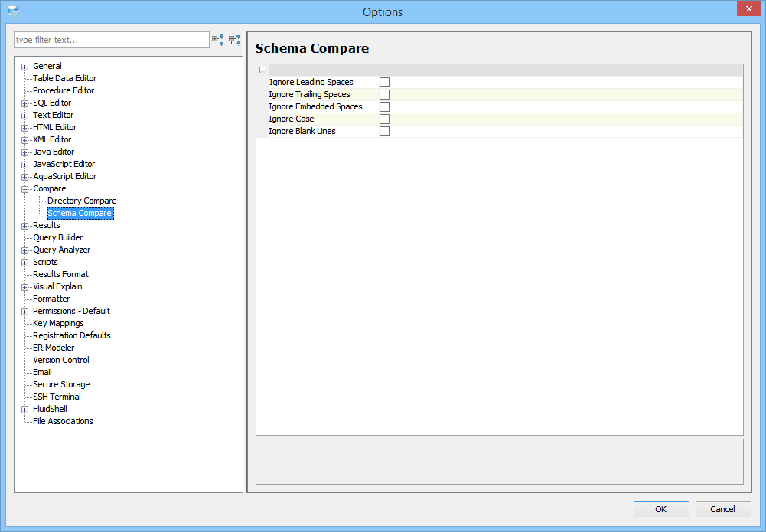Select SSH Terminal in tree

(x=57, y=397)
